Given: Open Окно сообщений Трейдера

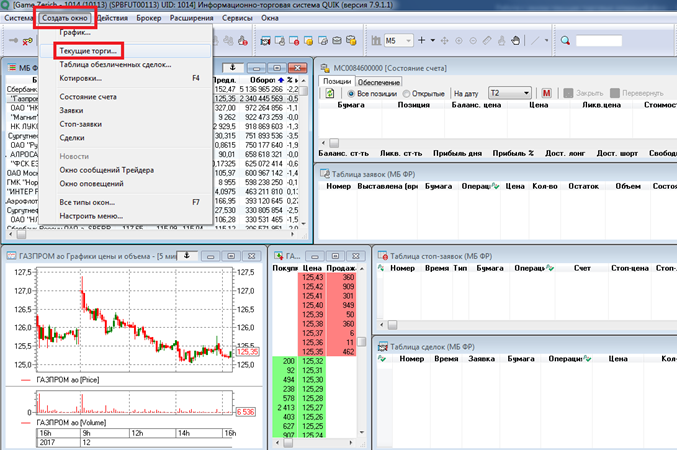Looking at the screenshot, I should coord(125,170).
